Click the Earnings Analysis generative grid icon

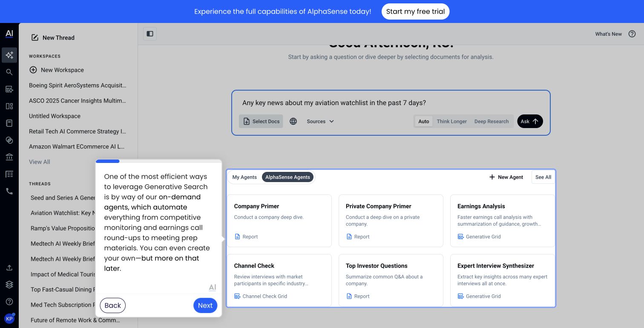click(460, 237)
